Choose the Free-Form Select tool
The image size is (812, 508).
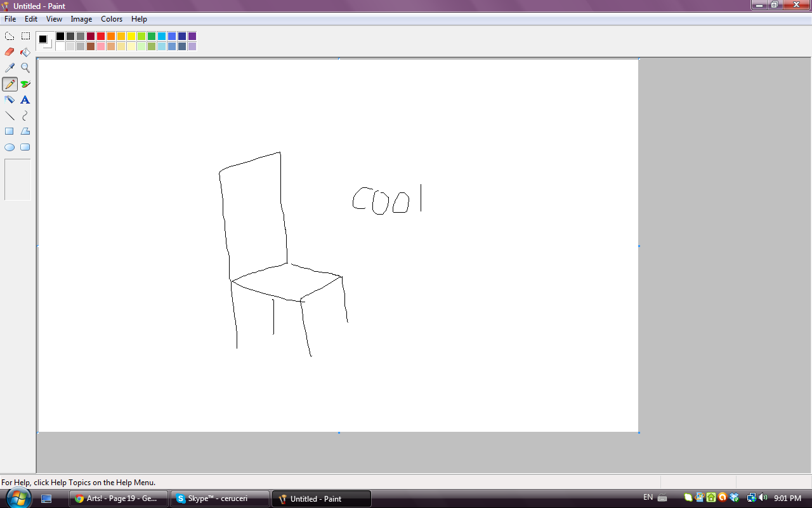(x=10, y=36)
